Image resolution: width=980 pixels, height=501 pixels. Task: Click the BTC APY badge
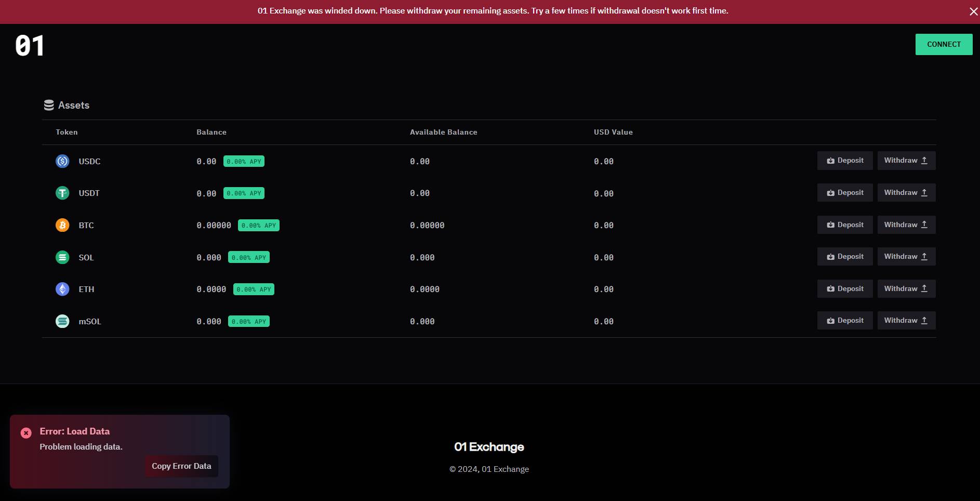259,226
